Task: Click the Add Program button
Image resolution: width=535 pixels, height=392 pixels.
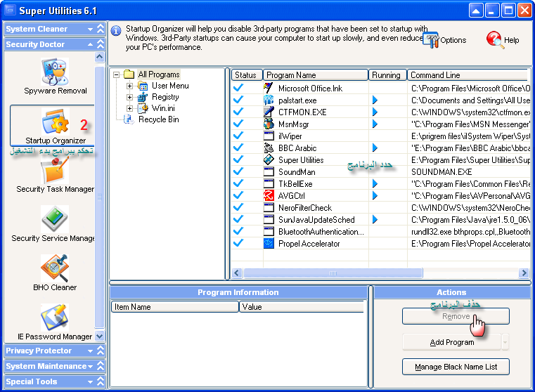Action: pyautogui.click(x=452, y=342)
